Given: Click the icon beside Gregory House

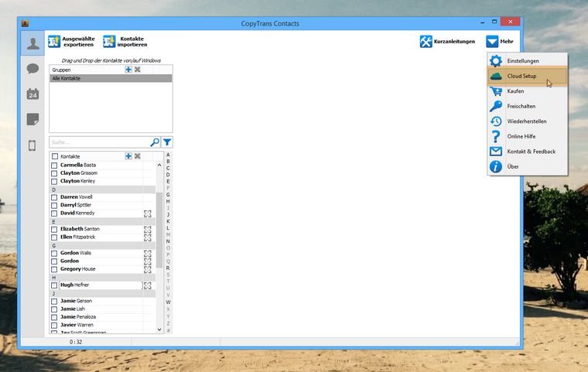Looking at the screenshot, I should point(148,270).
